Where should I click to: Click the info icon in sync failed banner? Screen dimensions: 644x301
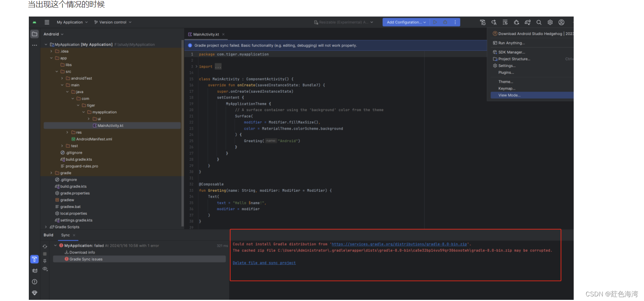click(190, 45)
